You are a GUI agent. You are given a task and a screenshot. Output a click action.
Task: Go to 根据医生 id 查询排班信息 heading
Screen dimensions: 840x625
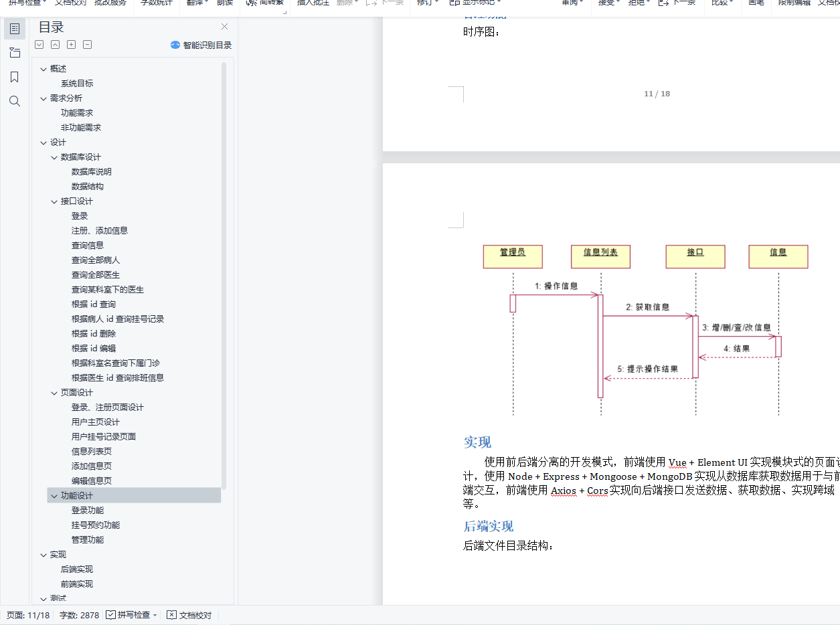(x=118, y=378)
